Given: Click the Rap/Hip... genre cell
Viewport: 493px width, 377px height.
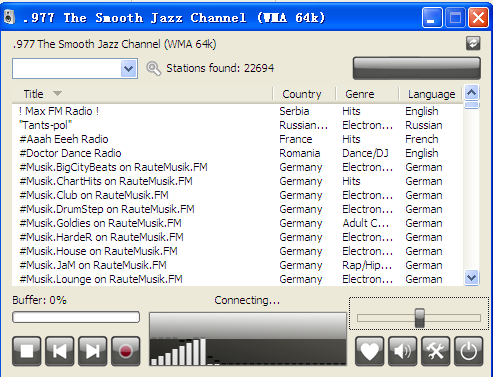Looking at the screenshot, I should [367, 265].
